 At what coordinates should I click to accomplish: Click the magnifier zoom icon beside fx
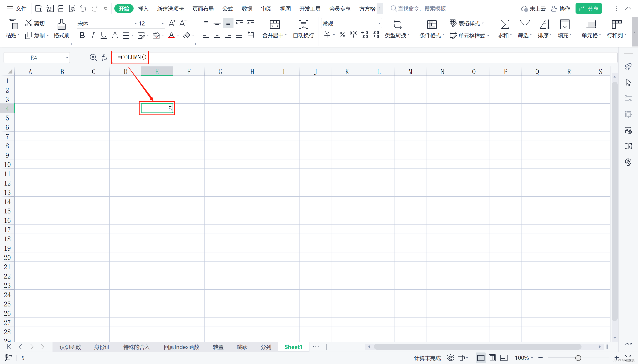[x=93, y=58]
